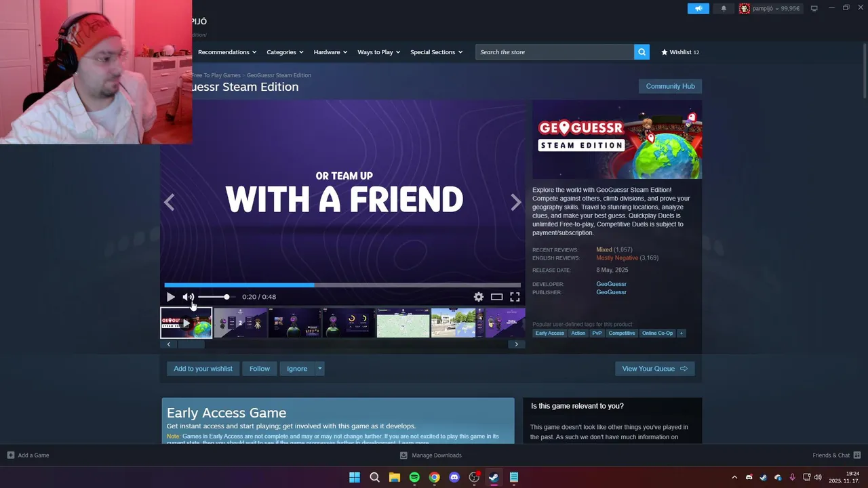Image resolution: width=868 pixels, height=488 pixels.
Task: Open the Community Hub
Action: tap(670, 86)
